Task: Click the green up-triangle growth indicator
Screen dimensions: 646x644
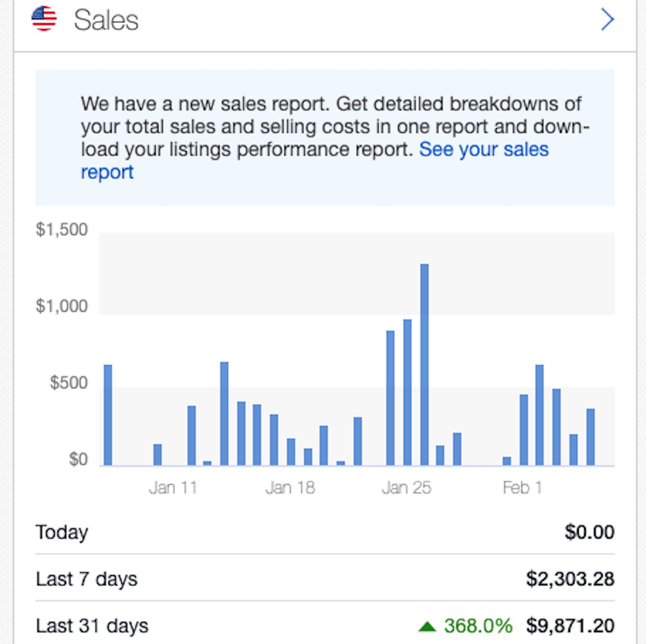Action: pyautogui.click(x=427, y=626)
